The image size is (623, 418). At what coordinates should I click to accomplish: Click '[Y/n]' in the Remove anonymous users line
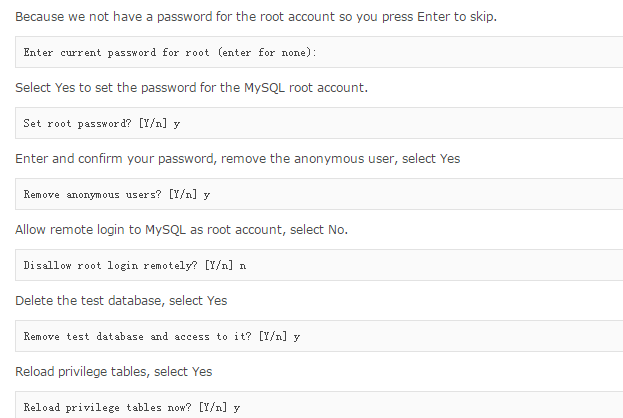185,194
